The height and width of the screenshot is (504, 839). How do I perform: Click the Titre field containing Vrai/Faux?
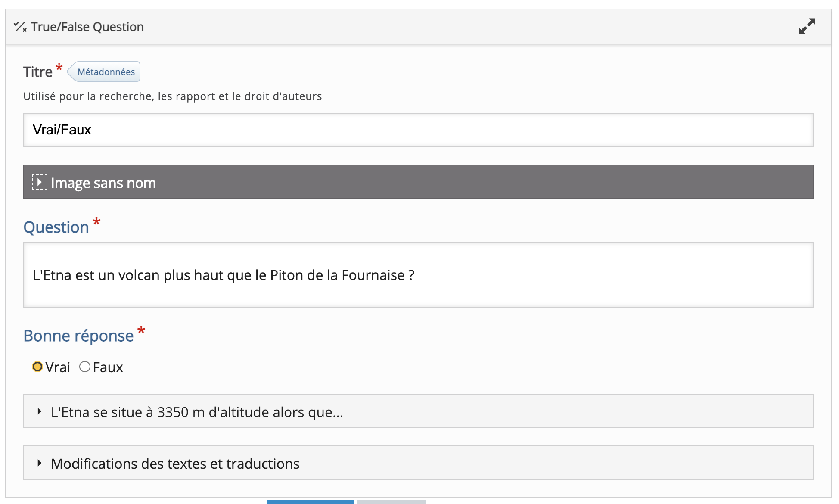point(418,130)
